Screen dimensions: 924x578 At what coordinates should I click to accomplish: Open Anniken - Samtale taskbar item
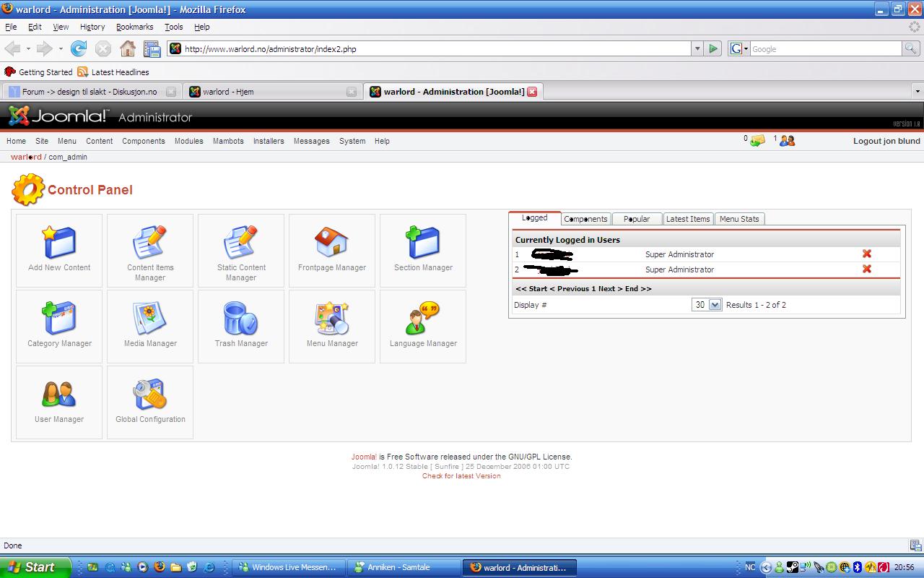404,567
